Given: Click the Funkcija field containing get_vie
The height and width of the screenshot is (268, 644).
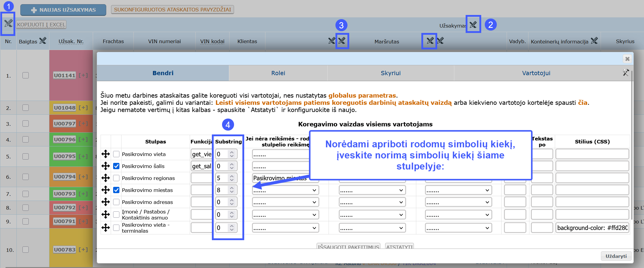Looking at the screenshot, I should click(201, 154).
